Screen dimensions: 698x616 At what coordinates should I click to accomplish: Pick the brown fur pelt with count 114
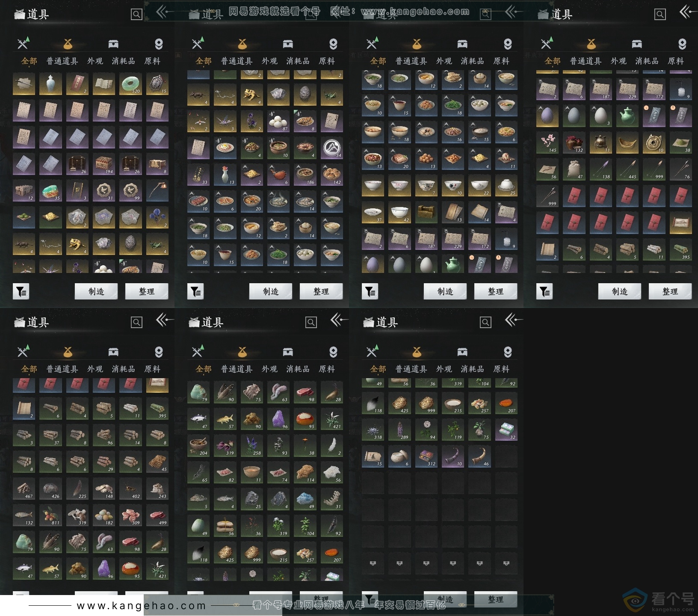305,473
